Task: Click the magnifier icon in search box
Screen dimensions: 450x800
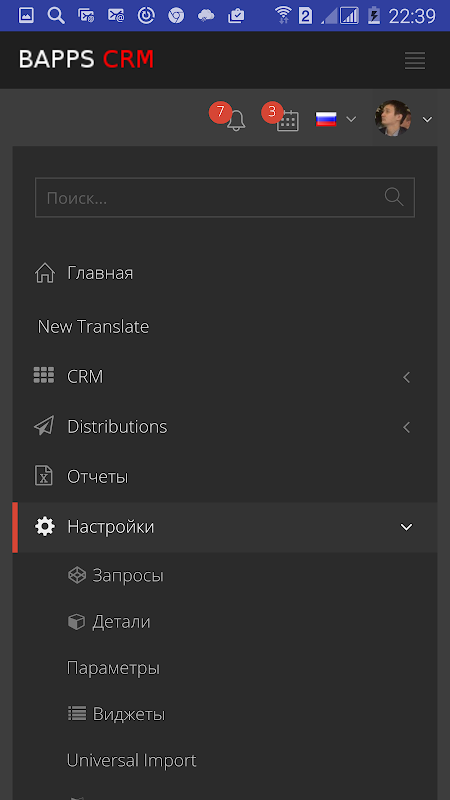Action: click(394, 197)
